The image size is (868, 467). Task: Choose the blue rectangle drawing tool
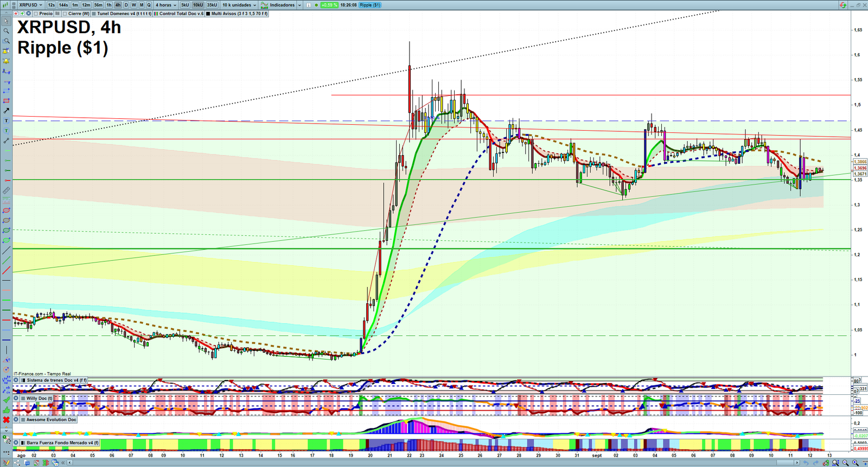(7, 91)
